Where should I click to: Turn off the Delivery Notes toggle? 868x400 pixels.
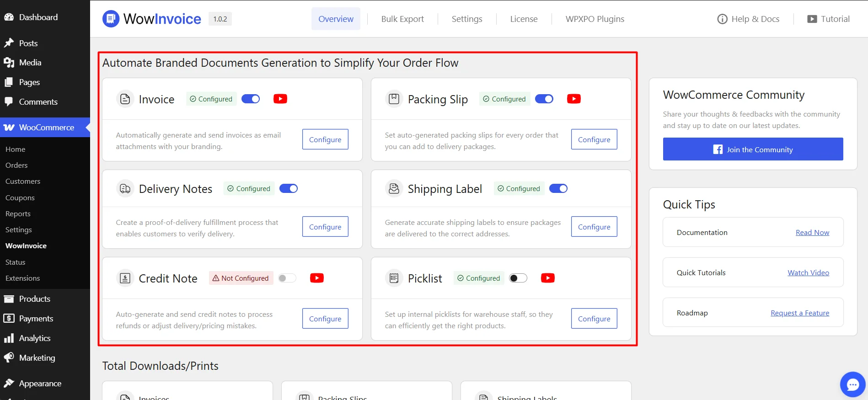pos(289,188)
